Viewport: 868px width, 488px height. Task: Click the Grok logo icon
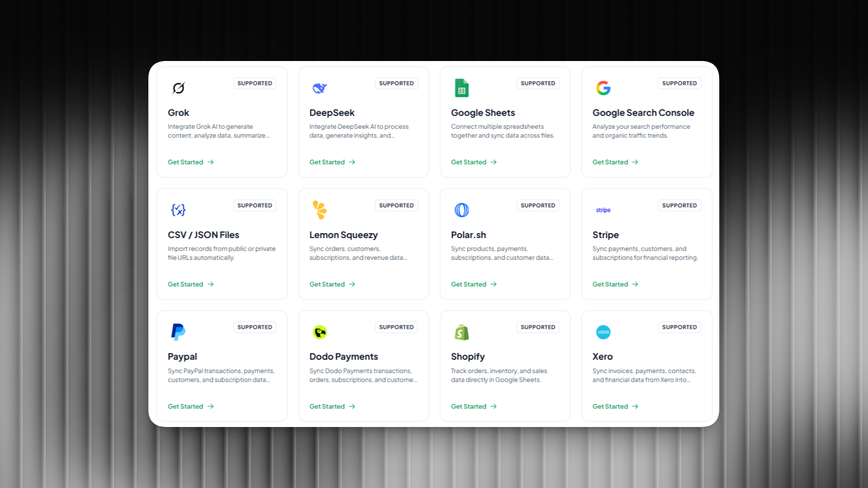[x=179, y=88]
